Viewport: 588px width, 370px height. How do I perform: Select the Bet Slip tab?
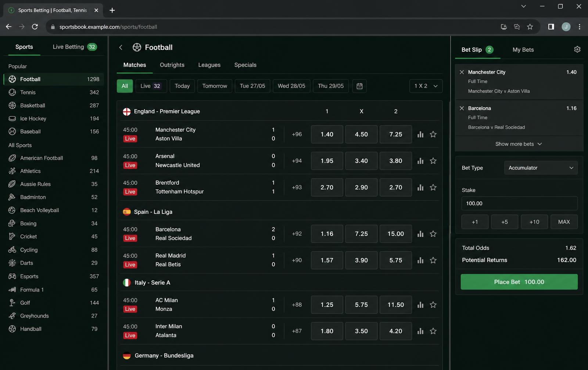pos(477,50)
